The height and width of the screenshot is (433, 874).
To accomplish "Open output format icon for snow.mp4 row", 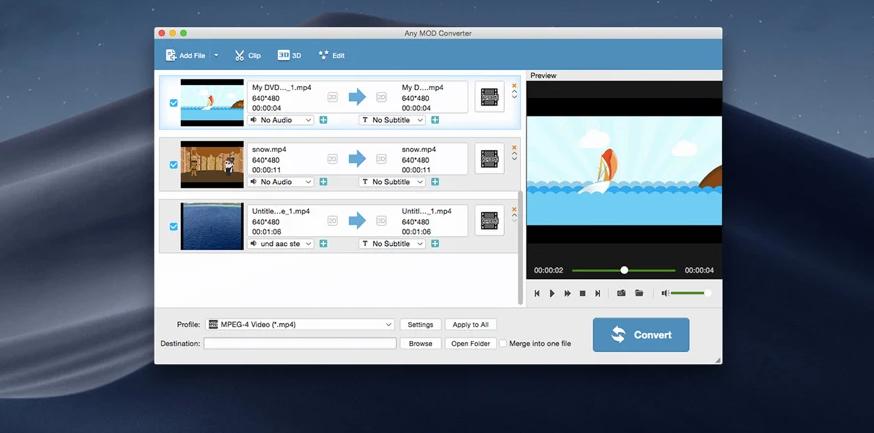I will click(489, 159).
